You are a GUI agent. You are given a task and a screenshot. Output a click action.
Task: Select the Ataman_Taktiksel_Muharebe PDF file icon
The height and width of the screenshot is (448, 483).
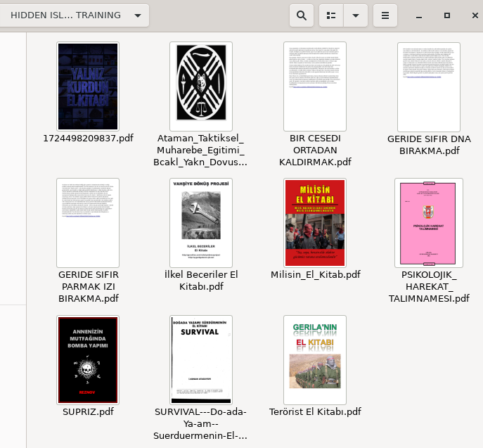point(201,87)
